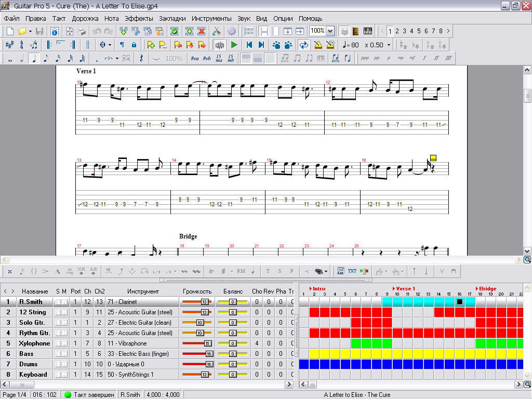Toggle loop playback button
532x399 pixels.
[x=303, y=45]
